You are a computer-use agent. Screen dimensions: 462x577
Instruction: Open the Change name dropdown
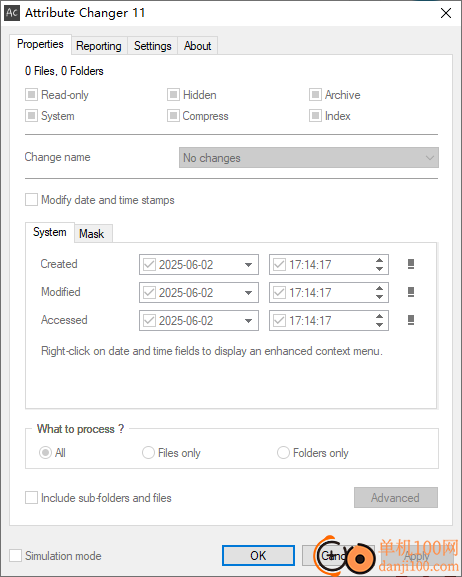click(x=308, y=158)
